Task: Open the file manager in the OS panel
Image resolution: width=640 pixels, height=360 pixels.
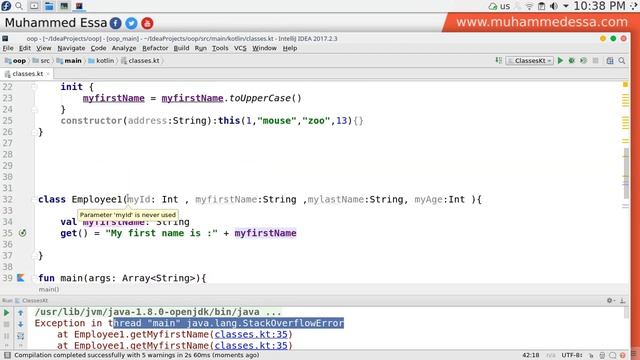Action: (49, 6)
